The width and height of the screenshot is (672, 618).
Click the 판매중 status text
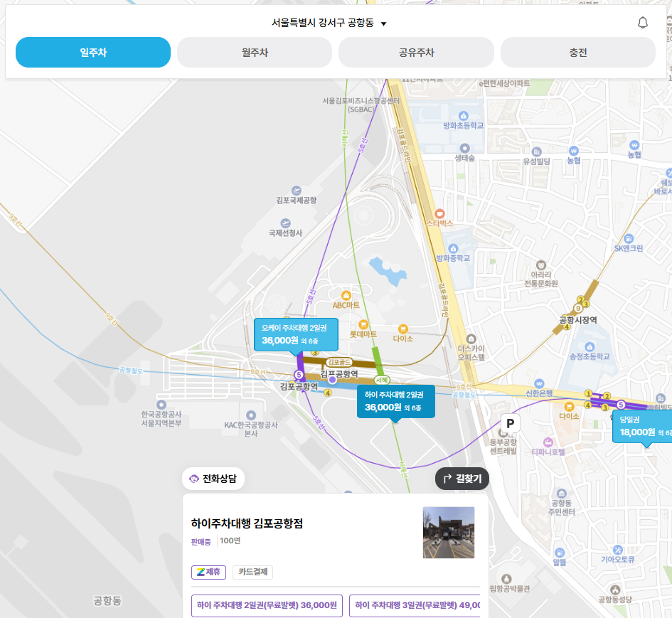pos(201,542)
